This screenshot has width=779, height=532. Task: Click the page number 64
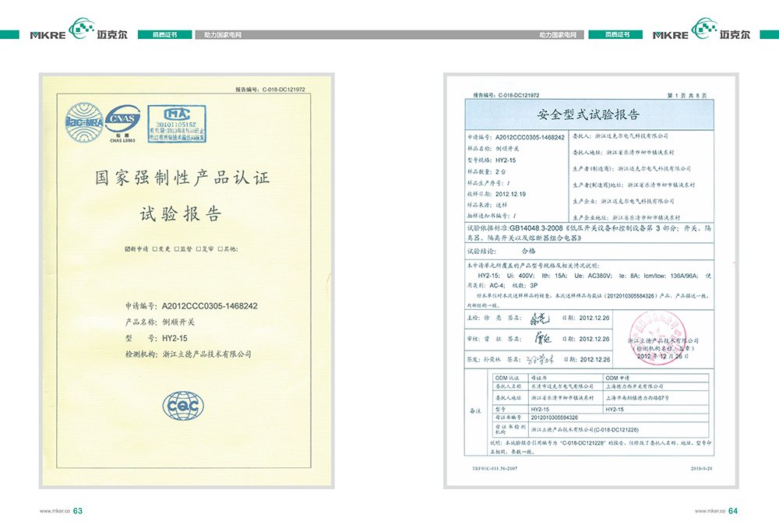coord(733,511)
